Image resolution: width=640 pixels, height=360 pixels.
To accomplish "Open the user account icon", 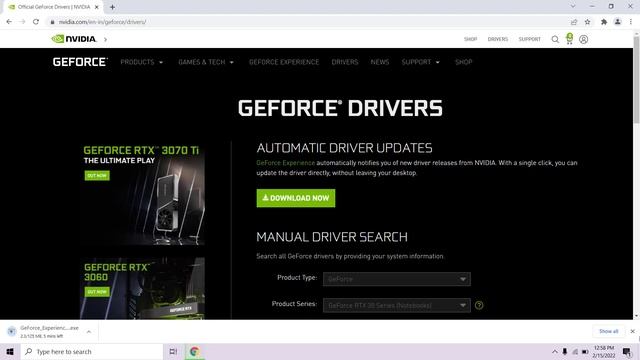I will pos(584,39).
